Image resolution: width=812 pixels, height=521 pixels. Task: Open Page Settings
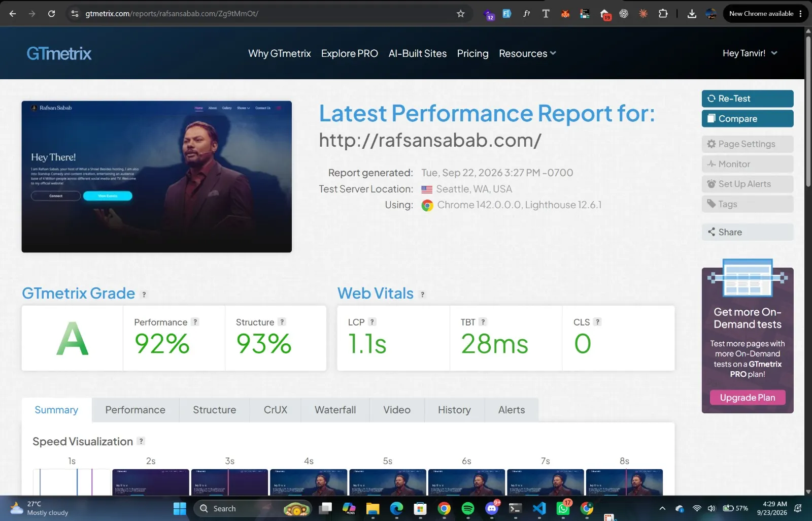coord(748,144)
